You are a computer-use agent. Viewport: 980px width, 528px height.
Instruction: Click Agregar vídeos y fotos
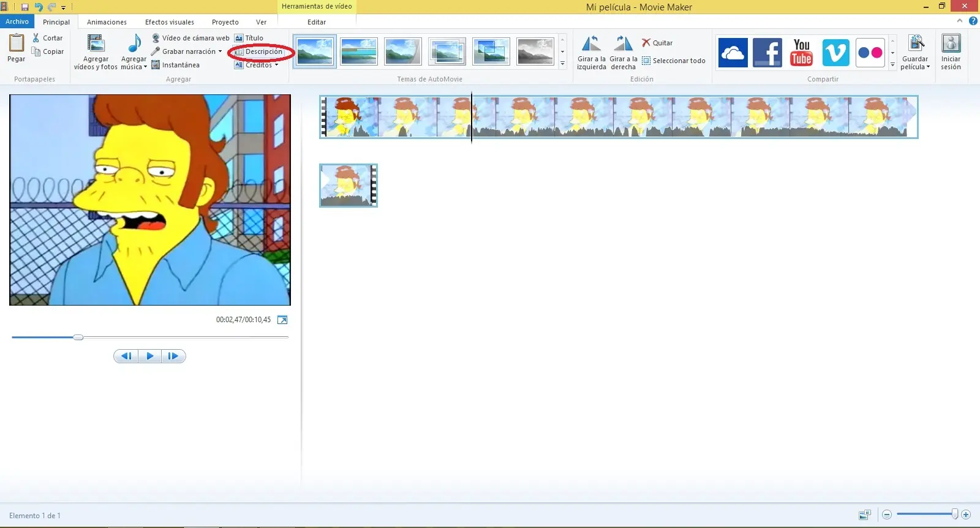click(96, 52)
